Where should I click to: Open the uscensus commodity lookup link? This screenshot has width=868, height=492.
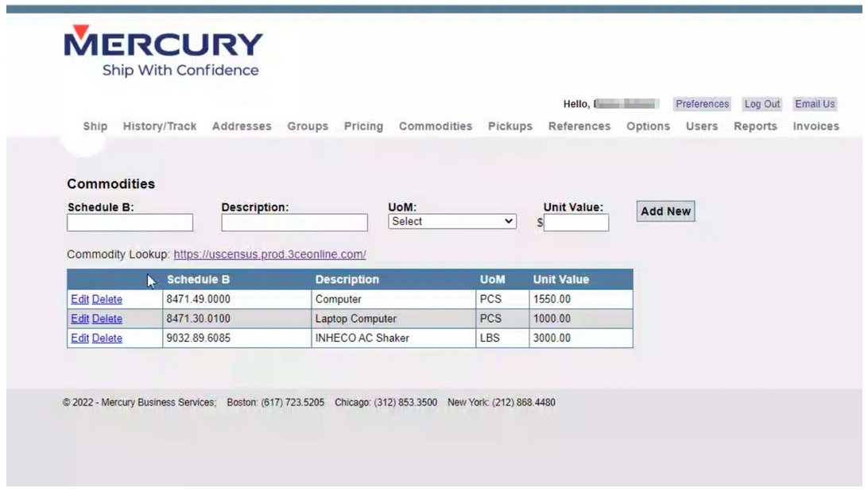tap(269, 254)
